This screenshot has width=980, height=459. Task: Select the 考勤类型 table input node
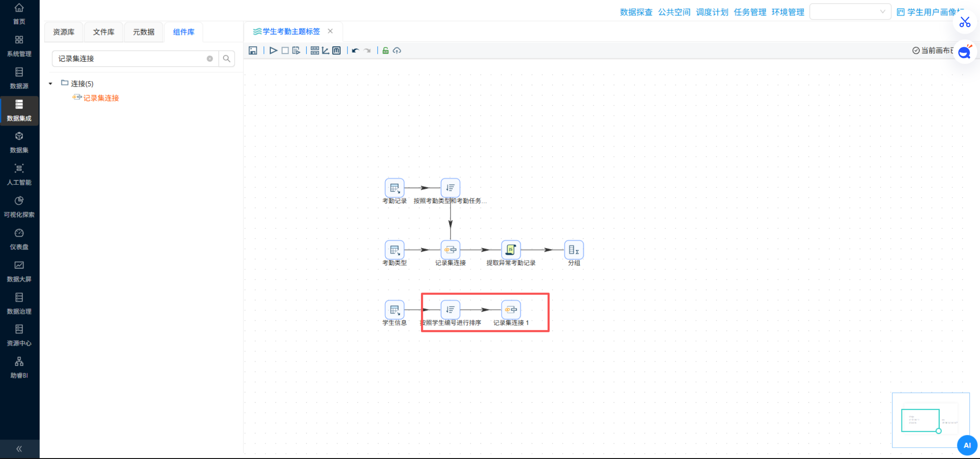click(394, 250)
